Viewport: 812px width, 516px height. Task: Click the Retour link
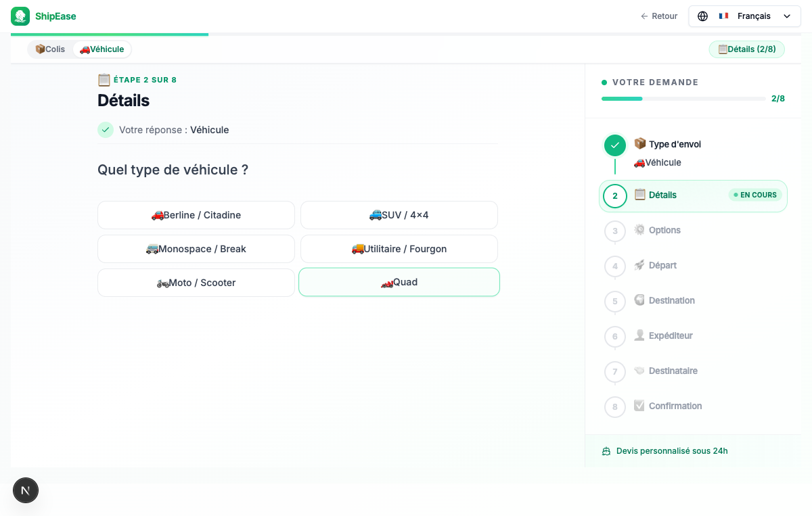[x=659, y=16]
